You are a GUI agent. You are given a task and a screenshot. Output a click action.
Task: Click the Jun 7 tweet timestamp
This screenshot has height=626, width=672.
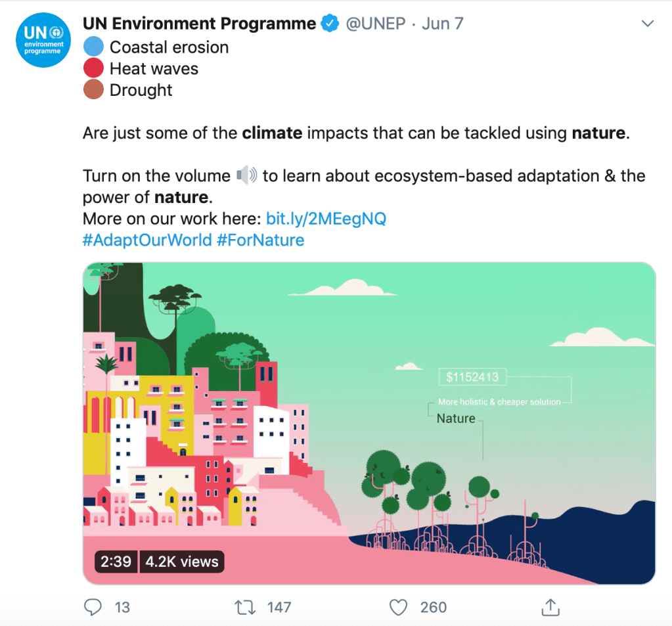pyautogui.click(x=443, y=24)
